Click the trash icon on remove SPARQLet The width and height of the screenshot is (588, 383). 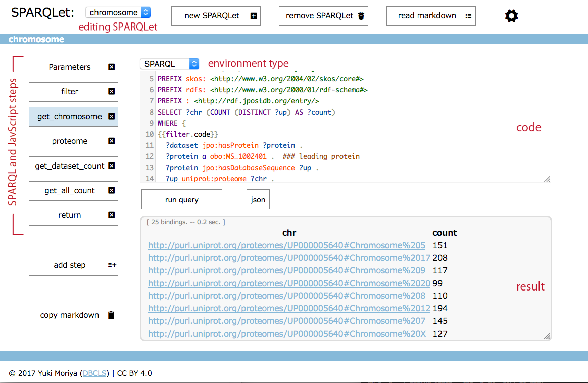[x=361, y=16]
